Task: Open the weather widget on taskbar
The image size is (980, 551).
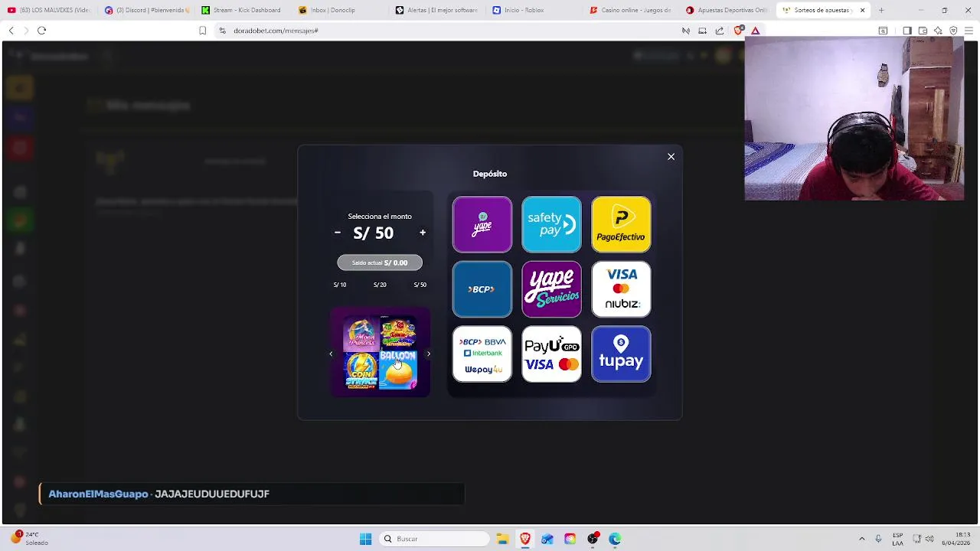Action: point(29,538)
